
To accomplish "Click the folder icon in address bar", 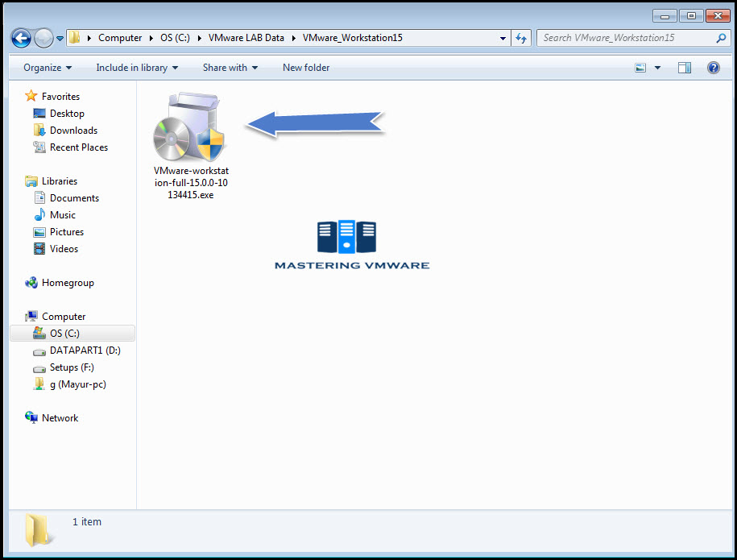I will tap(74, 38).
